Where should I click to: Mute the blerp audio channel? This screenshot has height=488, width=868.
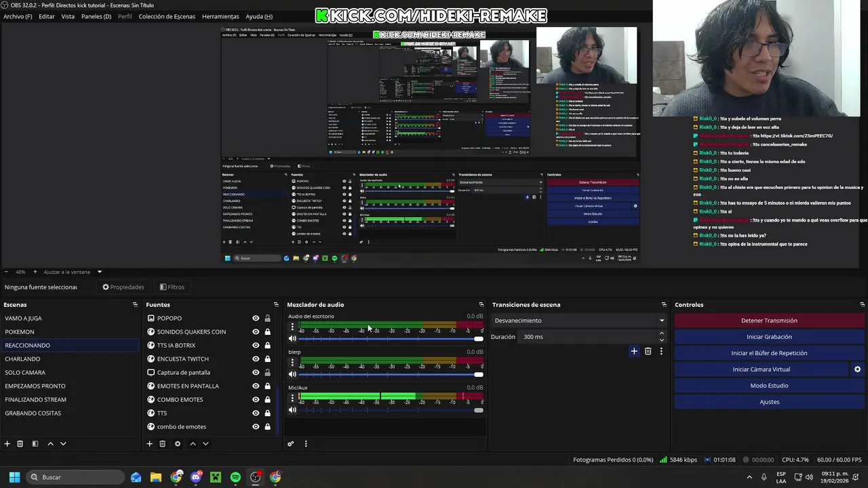click(292, 374)
